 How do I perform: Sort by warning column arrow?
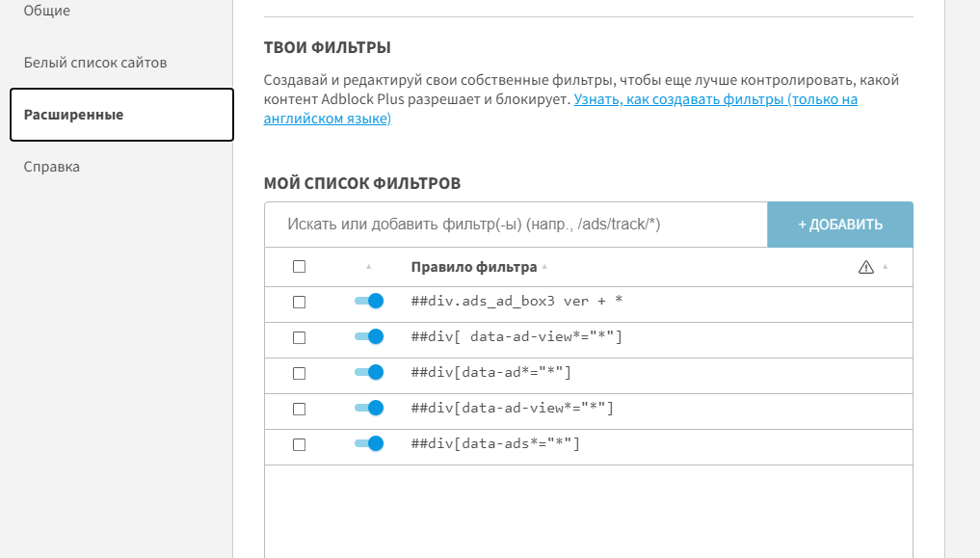tap(886, 267)
